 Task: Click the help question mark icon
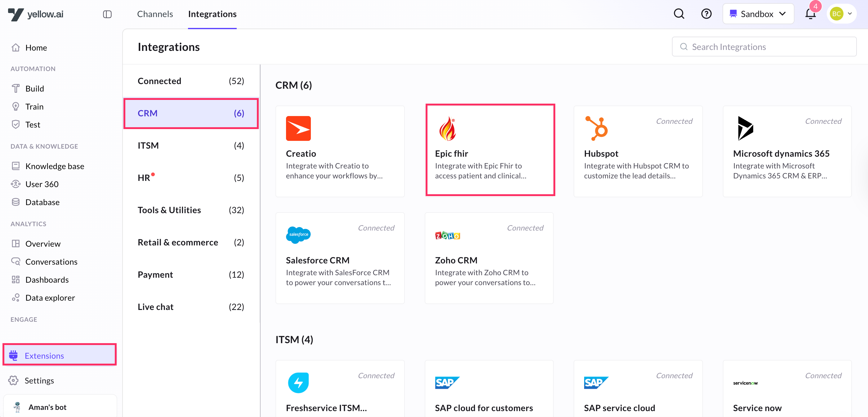pos(706,14)
